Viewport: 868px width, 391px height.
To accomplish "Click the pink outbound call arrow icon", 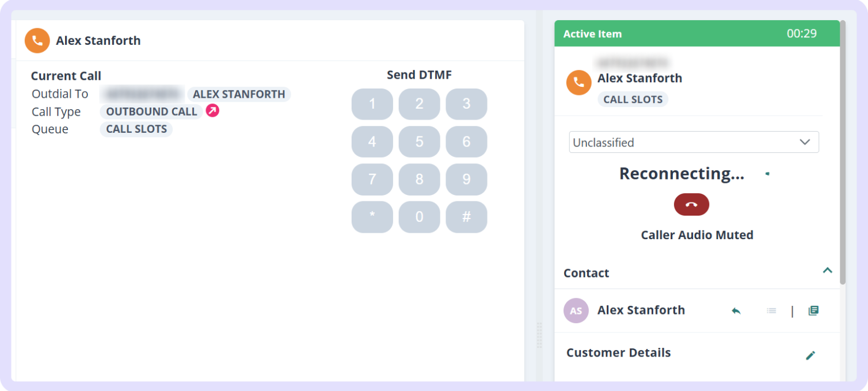I will [x=212, y=111].
